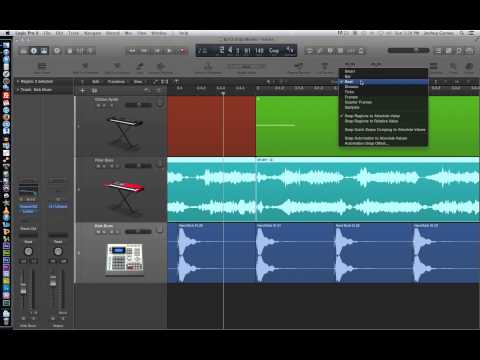Expand the Track inspector disclosure triangle

click(18, 90)
